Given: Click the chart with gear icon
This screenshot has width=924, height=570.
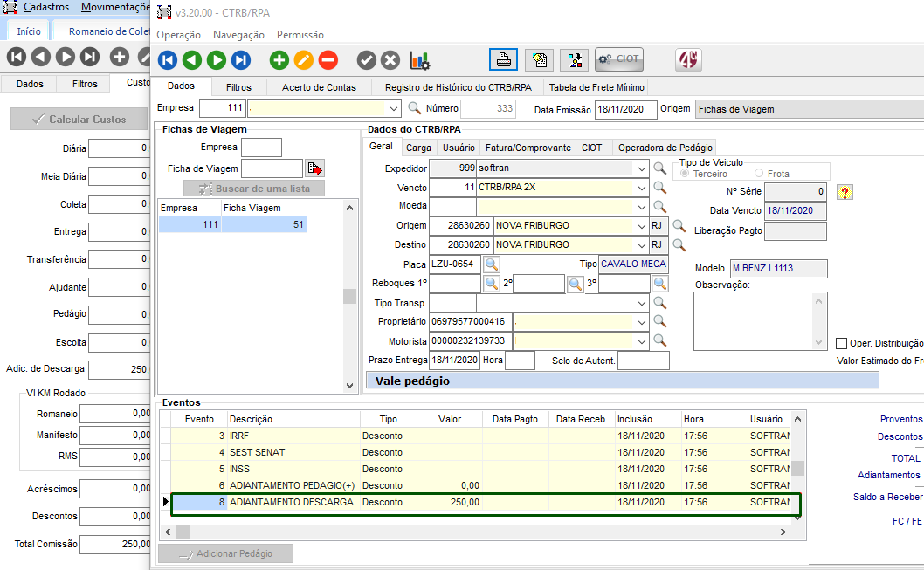Looking at the screenshot, I should point(420,60).
